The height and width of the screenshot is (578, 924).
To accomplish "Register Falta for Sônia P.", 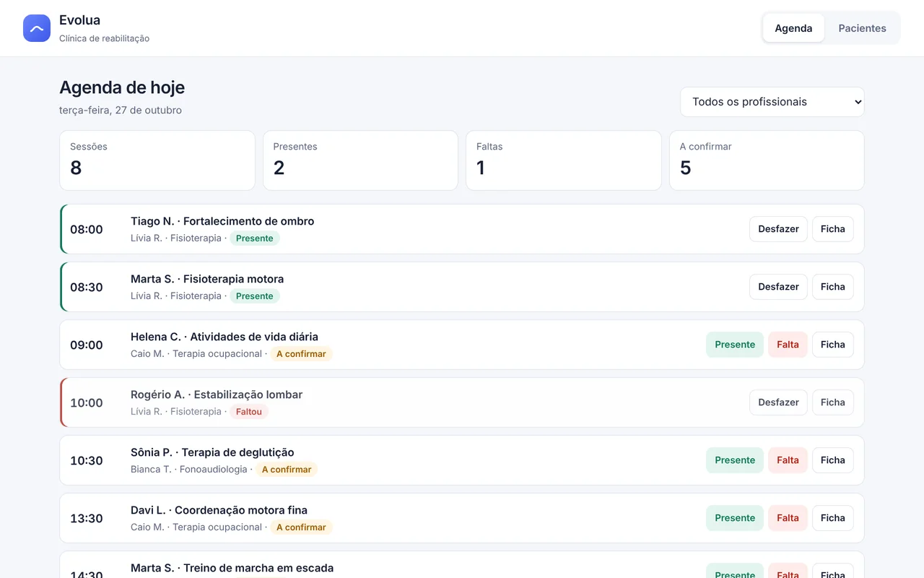I will [x=788, y=460].
